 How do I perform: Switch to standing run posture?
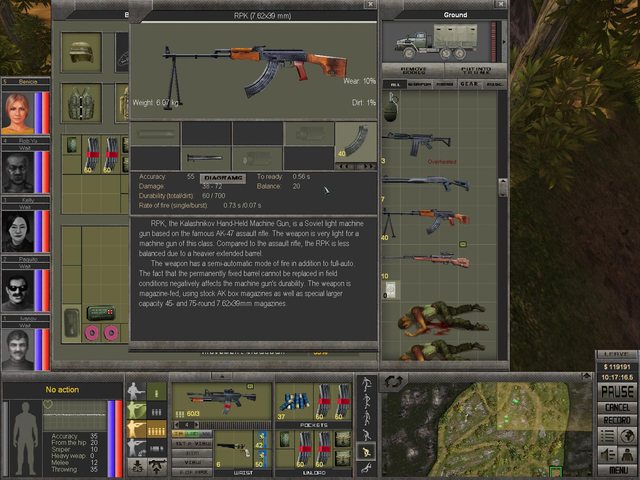[367, 384]
